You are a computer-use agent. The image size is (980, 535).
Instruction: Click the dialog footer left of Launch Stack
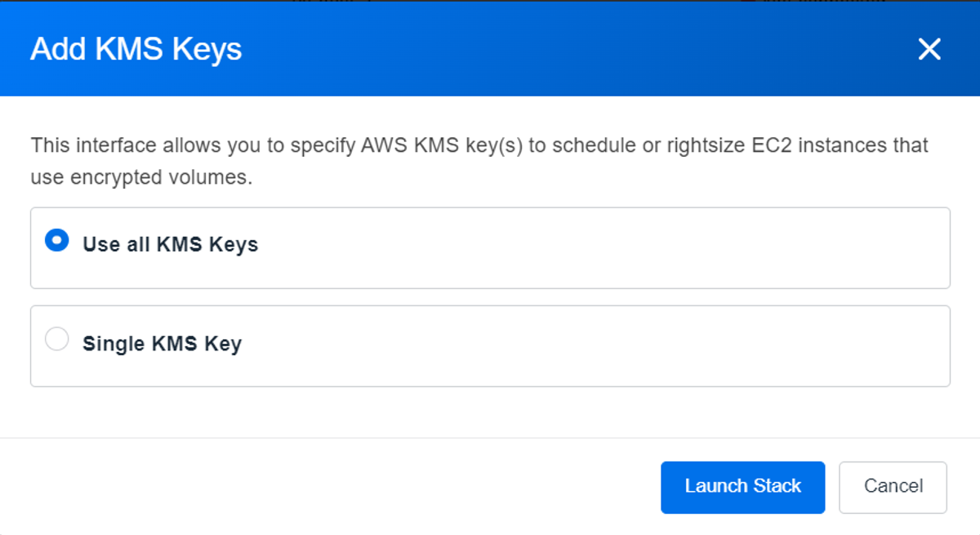point(327,487)
